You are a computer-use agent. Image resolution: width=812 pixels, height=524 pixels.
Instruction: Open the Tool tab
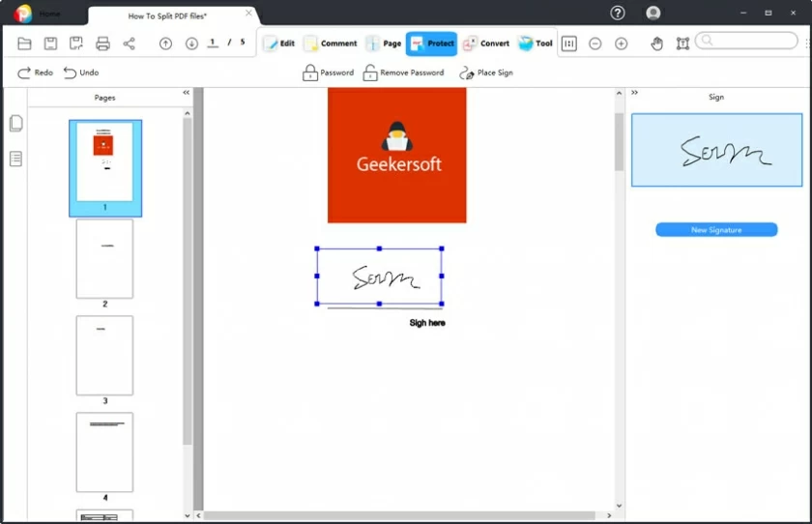point(535,44)
